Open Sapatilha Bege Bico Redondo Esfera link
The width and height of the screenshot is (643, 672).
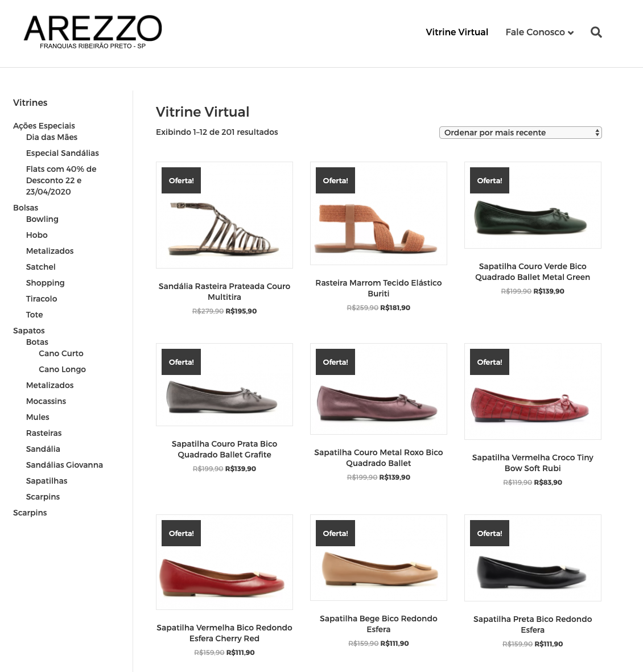(x=378, y=624)
